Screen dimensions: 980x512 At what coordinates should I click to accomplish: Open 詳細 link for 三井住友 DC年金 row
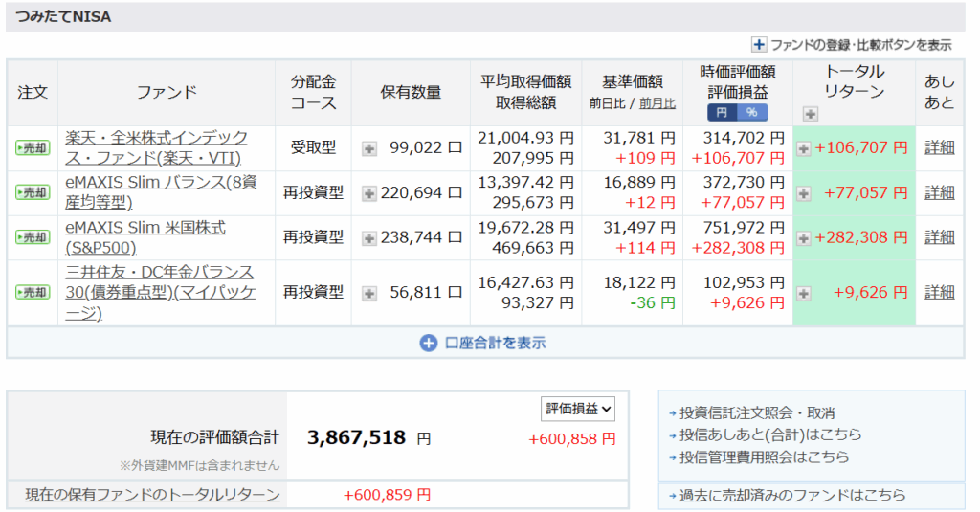940,292
